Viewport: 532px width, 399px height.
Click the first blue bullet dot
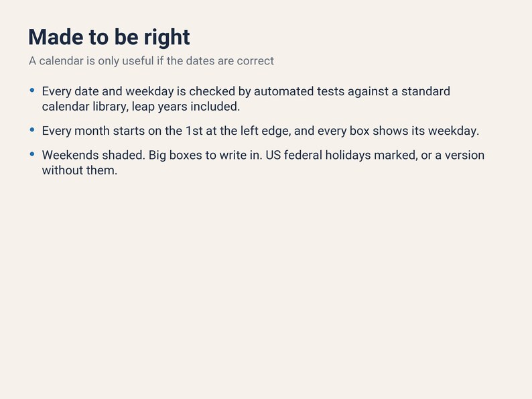pyautogui.click(x=32, y=90)
